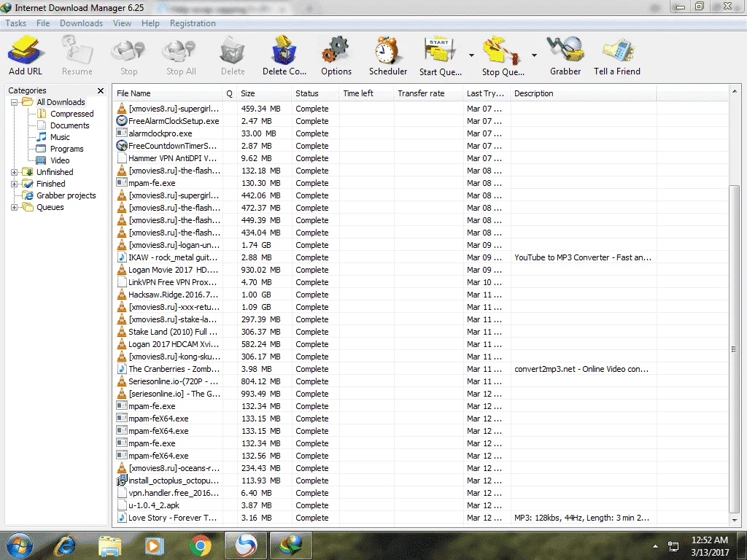
Task: Open the Grabber tool icon
Action: (565, 50)
